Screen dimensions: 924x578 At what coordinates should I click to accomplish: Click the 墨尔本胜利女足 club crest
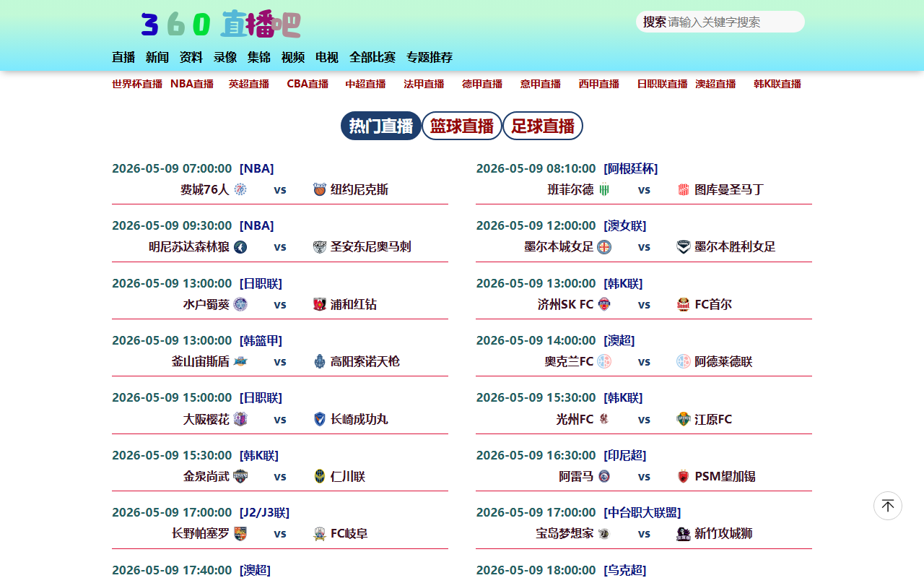pos(684,247)
